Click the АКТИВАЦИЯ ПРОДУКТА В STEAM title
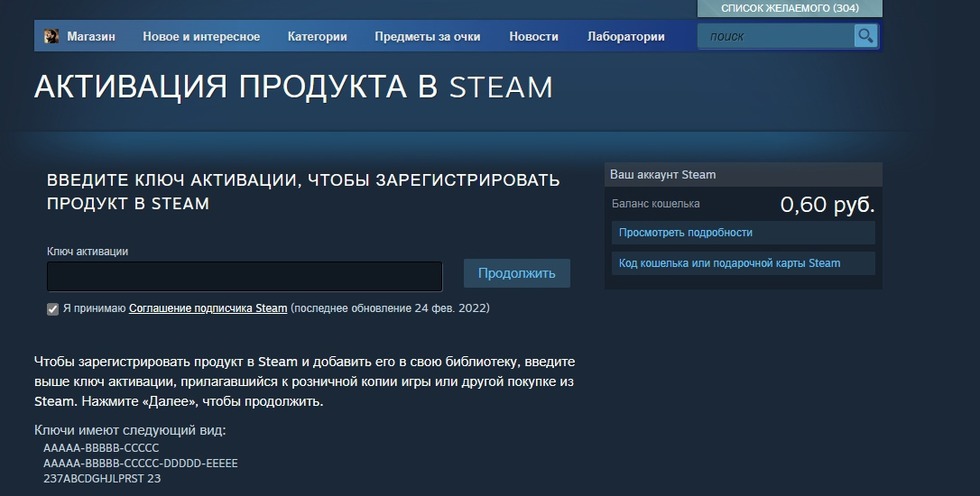This screenshot has height=496, width=980. (x=293, y=87)
